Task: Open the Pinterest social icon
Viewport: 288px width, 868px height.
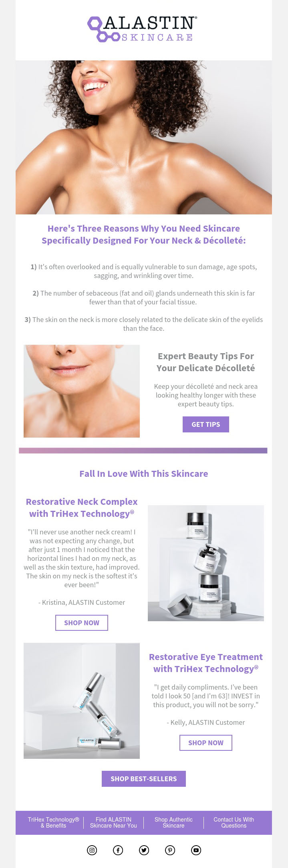Action: point(170,850)
